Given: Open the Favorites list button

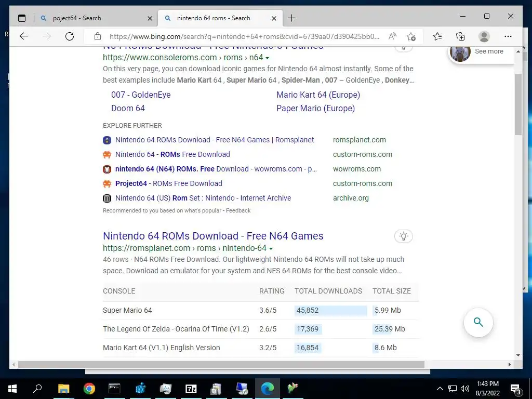Looking at the screenshot, I should [437, 36].
